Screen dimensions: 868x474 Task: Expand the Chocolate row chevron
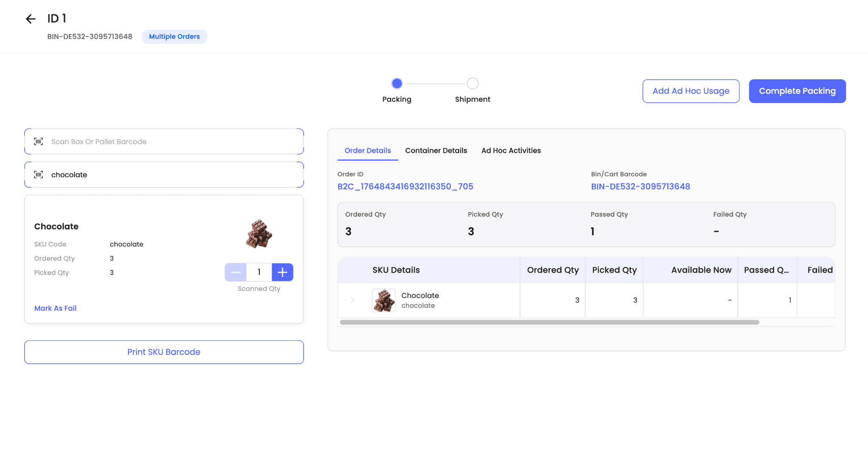click(352, 300)
